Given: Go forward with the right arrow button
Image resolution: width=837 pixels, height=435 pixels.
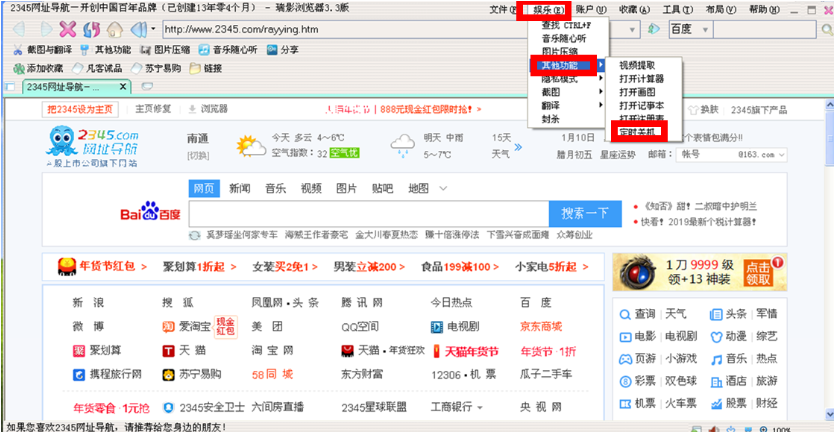Looking at the screenshot, I should [45, 29].
